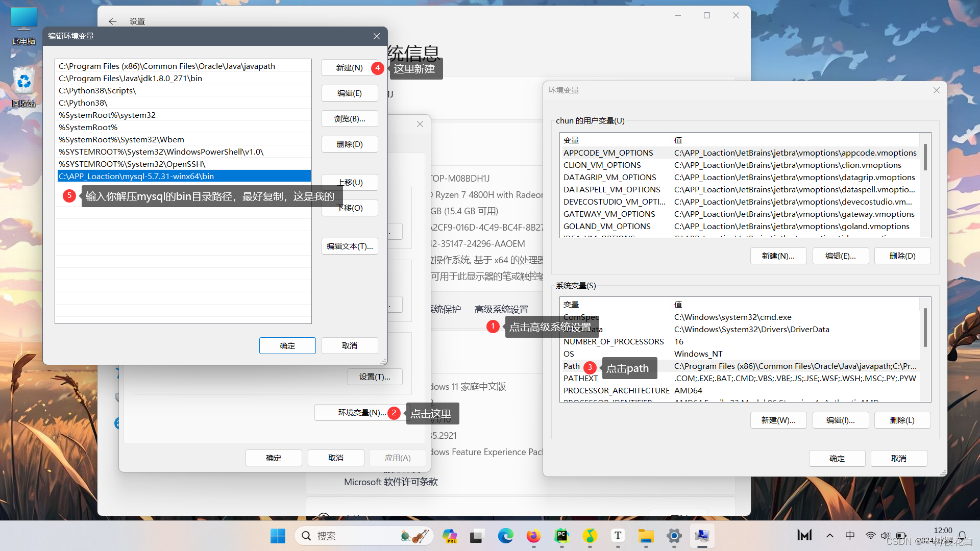Screen dimensions: 980x551
Task: Cancel the Edit Environment Variable dialog
Action: 350,346
